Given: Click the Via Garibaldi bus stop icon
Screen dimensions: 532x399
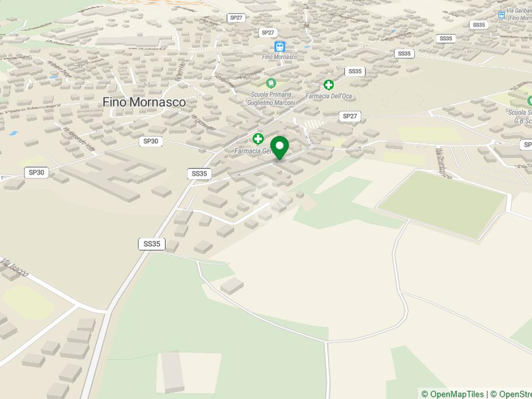Looking at the screenshot, I should 501,15.
